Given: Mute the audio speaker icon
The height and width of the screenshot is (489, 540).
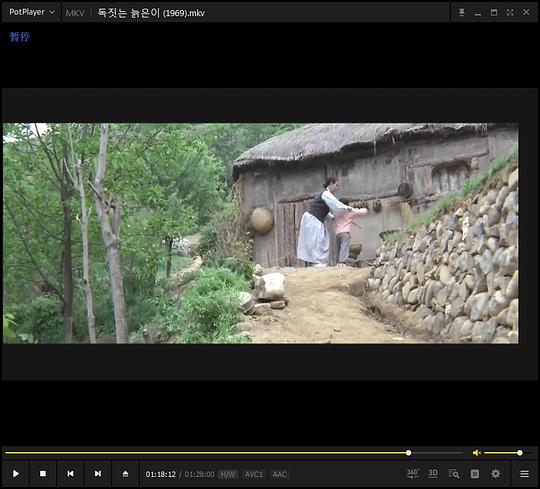Looking at the screenshot, I should click(476, 452).
